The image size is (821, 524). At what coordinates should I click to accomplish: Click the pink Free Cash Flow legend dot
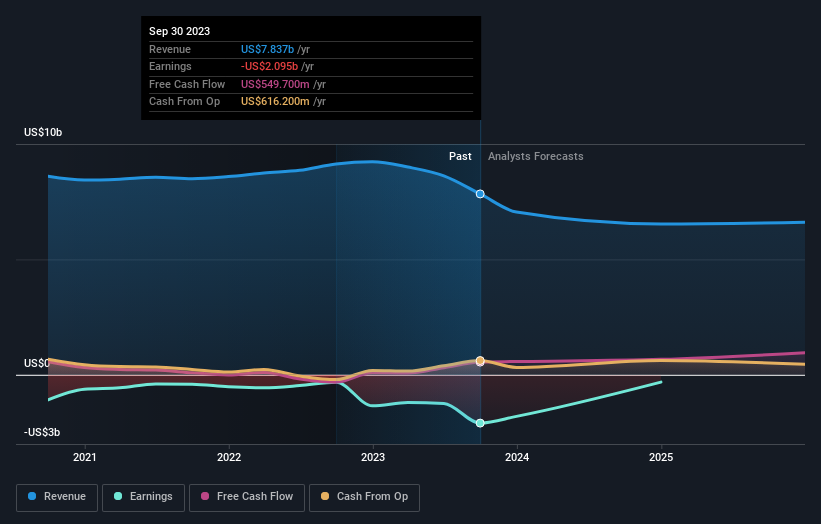click(205, 496)
